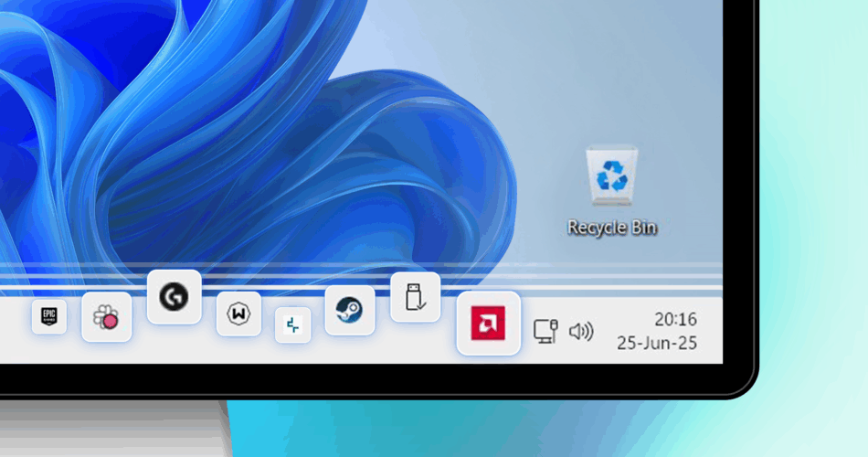868x457 pixels.
Task: Click empty desktop space below Recycle Bin label
Action: click(611, 256)
